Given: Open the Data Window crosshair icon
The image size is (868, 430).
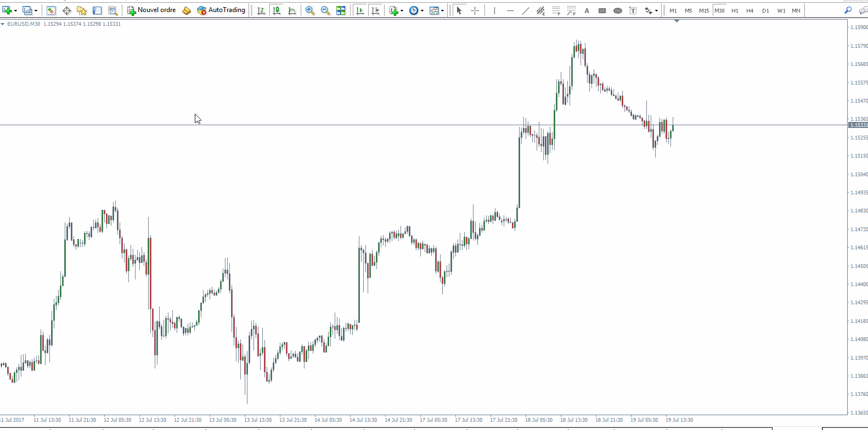Looking at the screenshot, I should tap(66, 10).
